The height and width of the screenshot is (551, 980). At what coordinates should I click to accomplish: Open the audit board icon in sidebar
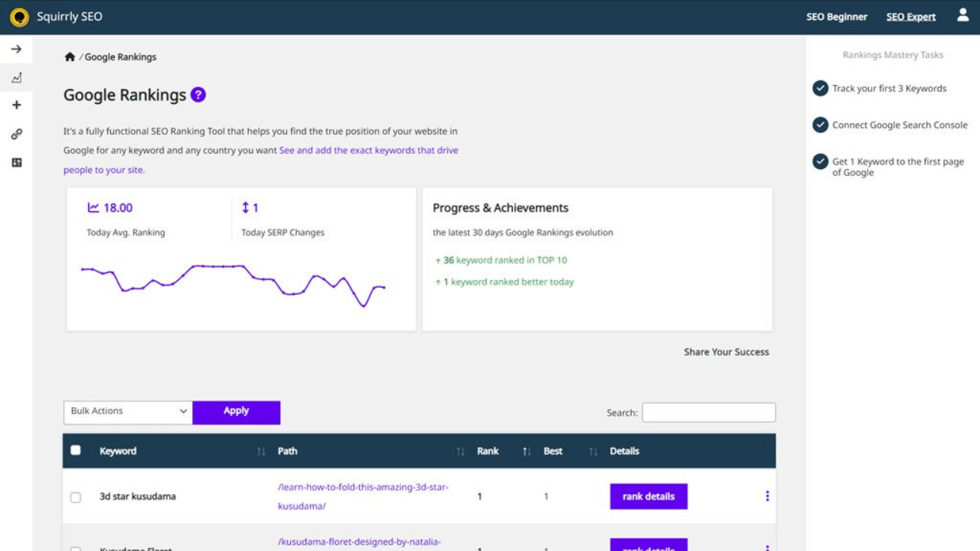coord(16,162)
